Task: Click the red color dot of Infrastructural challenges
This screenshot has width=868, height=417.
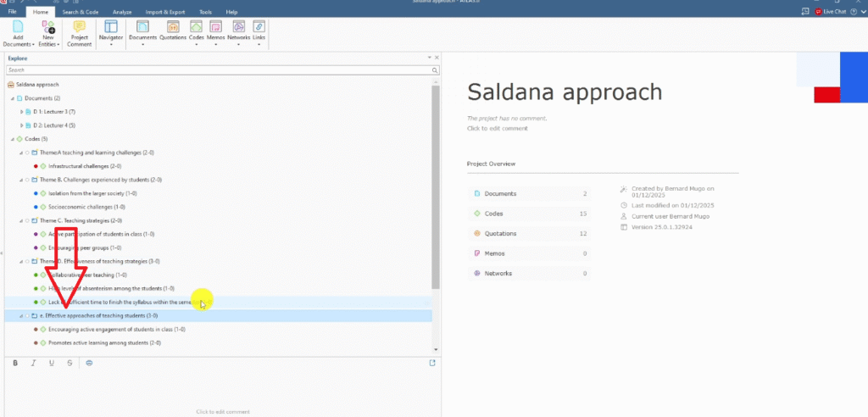Action: (x=34, y=166)
